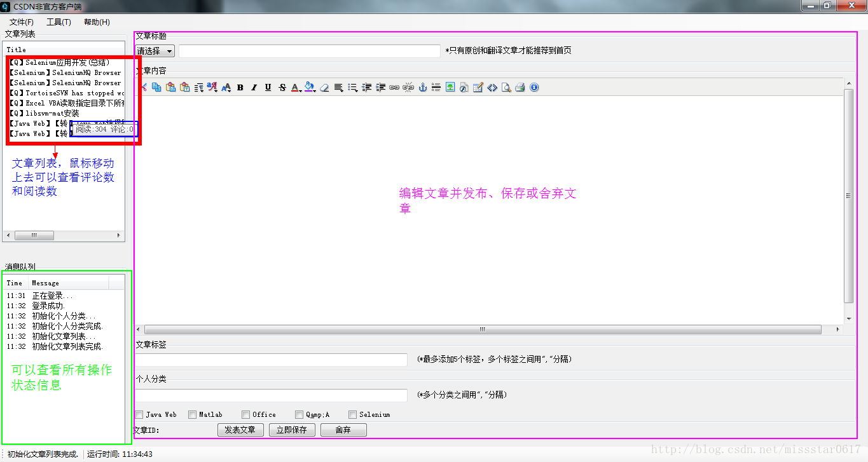
Task: Toggle underline formatting
Action: [x=268, y=87]
